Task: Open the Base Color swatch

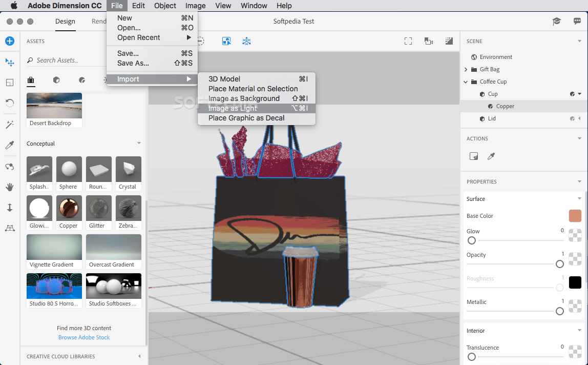Action: pyautogui.click(x=575, y=216)
